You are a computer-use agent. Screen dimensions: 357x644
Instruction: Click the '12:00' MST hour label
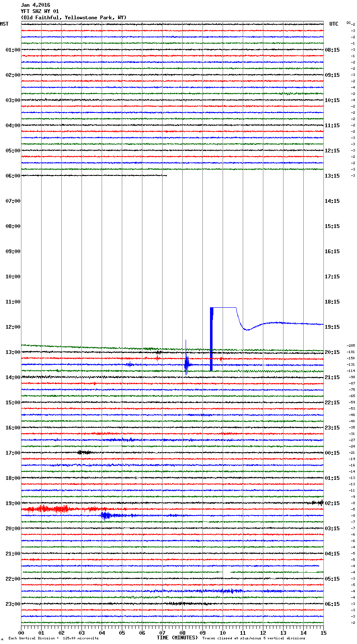tap(13, 327)
